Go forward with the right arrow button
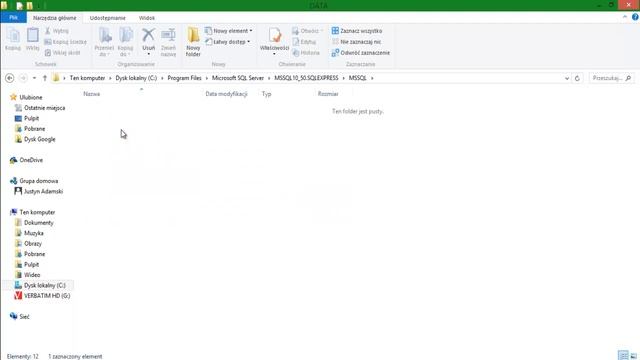This screenshot has height=360, width=640. point(23,78)
